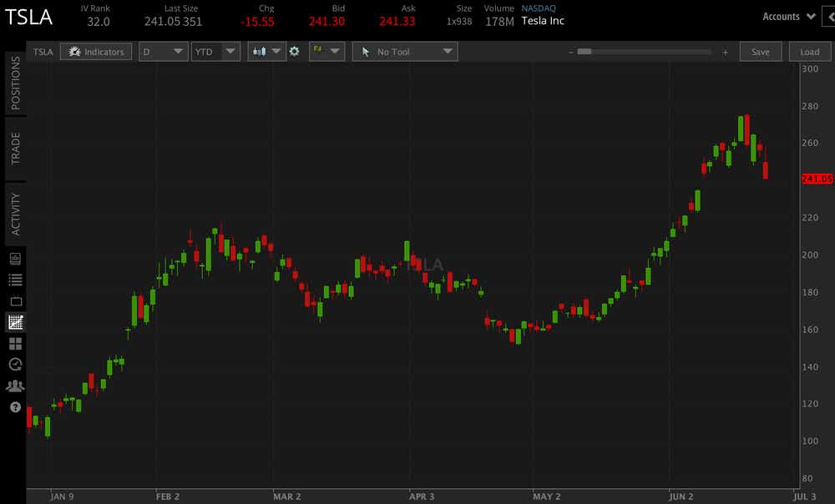Select the chart view sidebar icon

[x=15, y=322]
